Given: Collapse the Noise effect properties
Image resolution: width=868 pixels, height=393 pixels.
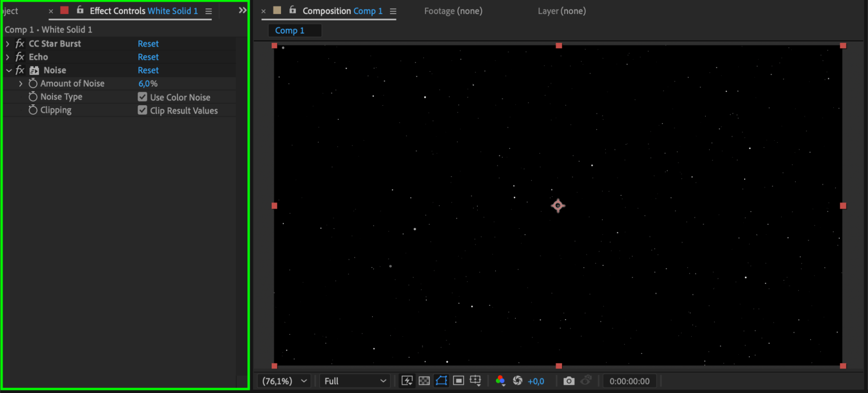Looking at the screenshot, I should point(9,70).
